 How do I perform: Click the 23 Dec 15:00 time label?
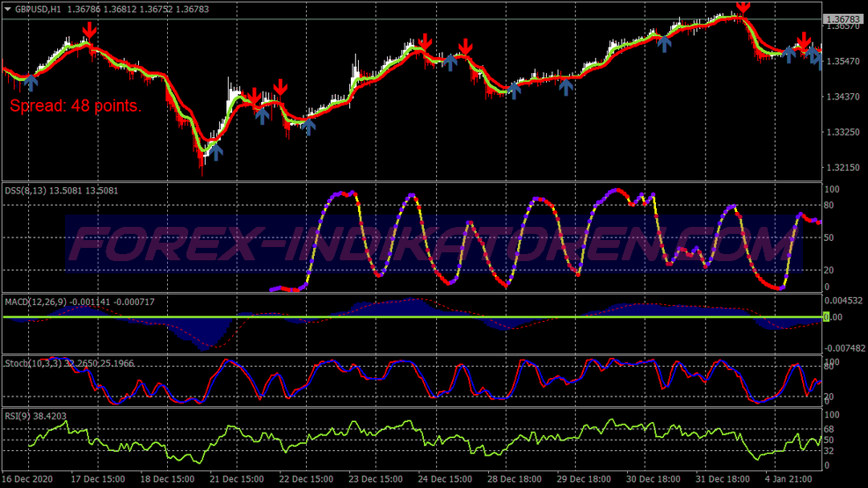click(x=376, y=479)
